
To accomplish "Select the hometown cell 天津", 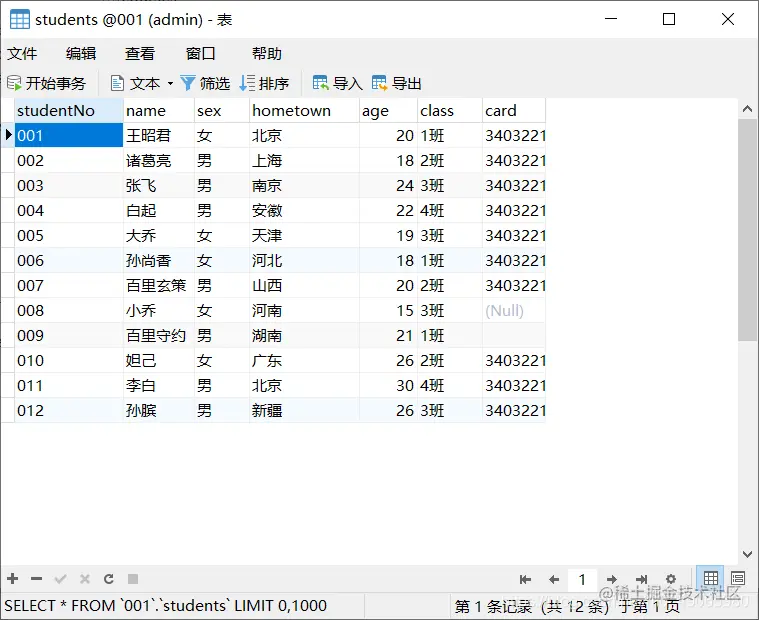I will 304,236.
